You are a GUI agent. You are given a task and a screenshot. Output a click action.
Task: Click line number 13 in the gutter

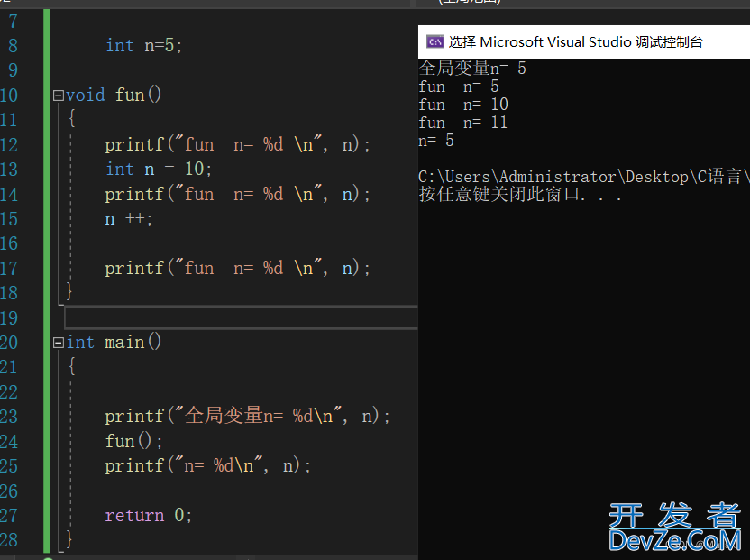pyautogui.click(x=9, y=170)
